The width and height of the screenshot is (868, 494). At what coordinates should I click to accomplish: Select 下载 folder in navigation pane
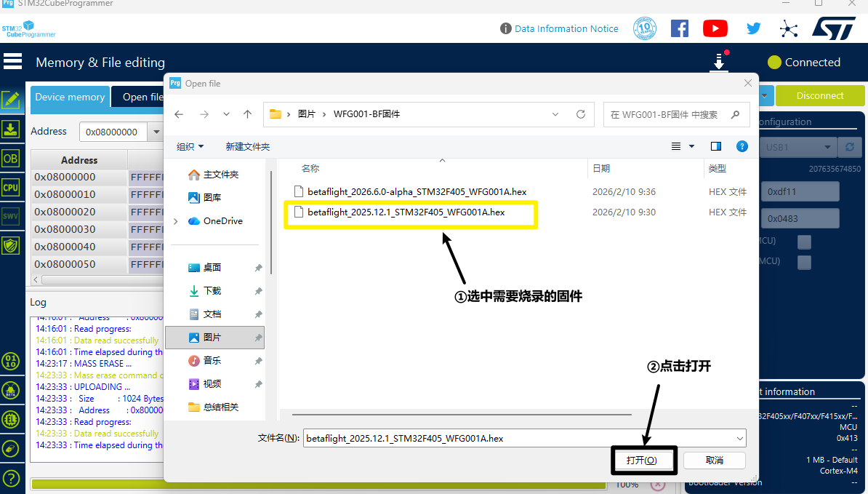pos(212,291)
